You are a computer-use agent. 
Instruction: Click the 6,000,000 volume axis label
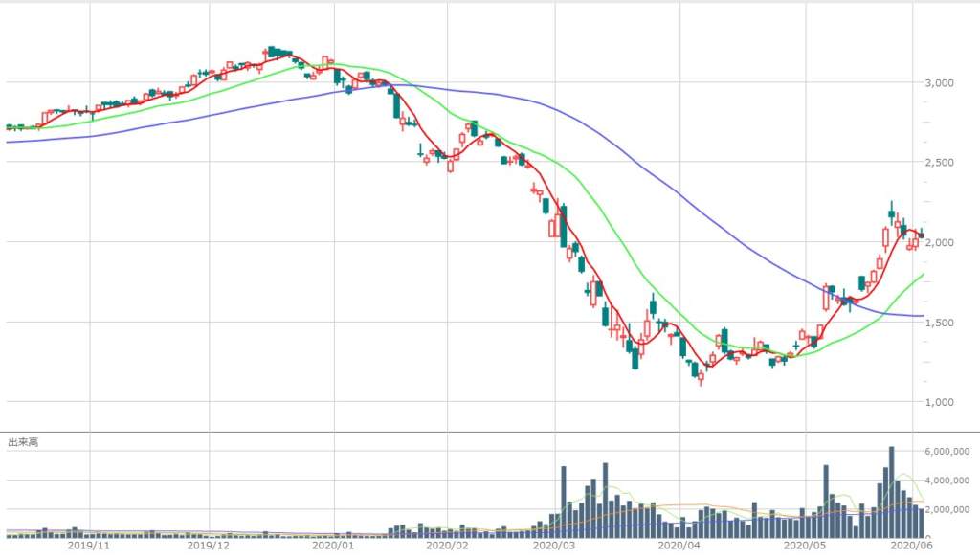[947, 451]
